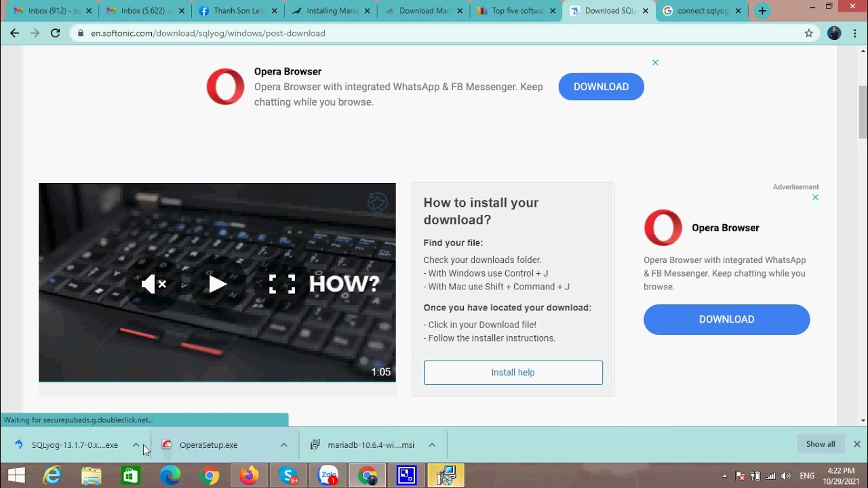Open Zalo from taskbar

(x=329, y=476)
